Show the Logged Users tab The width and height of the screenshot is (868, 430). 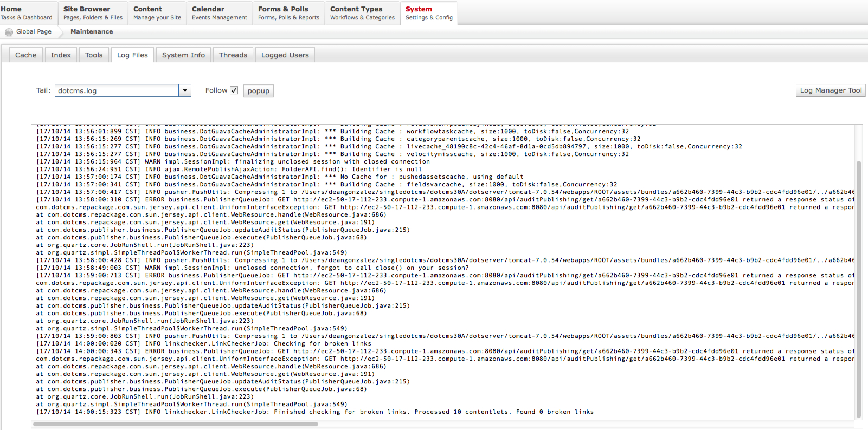[x=285, y=55]
